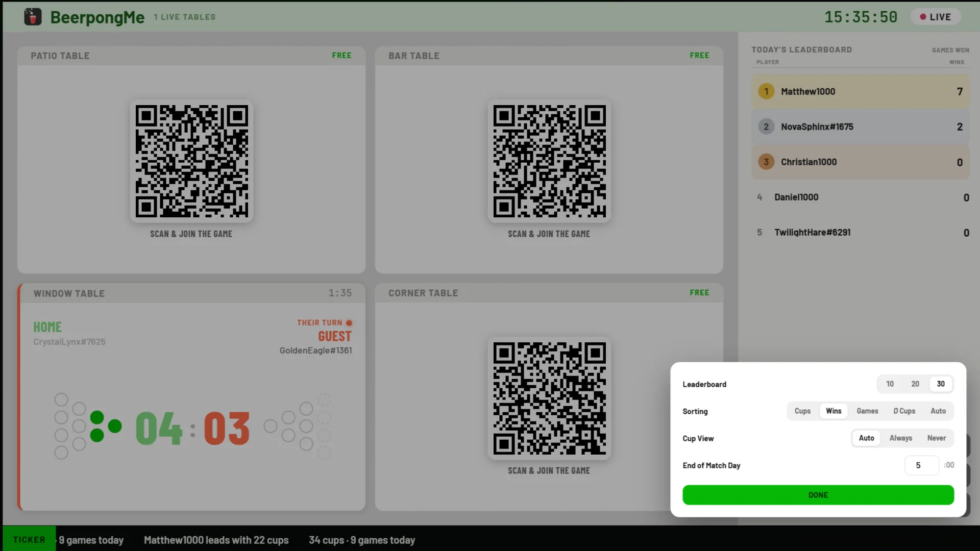Click player name GoldenEagle#1361
The height and width of the screenshot is (551, 980).
[315, 350]
